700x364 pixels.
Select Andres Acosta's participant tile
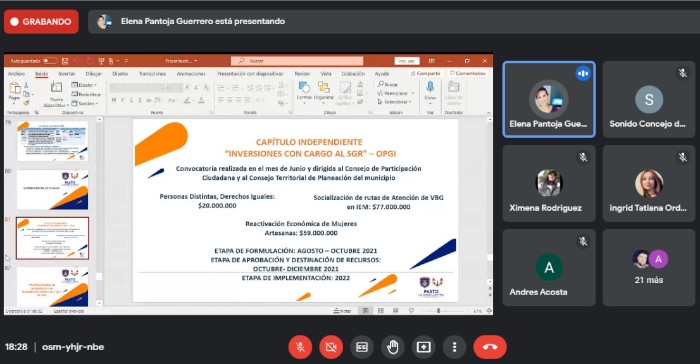click(549, 268)
